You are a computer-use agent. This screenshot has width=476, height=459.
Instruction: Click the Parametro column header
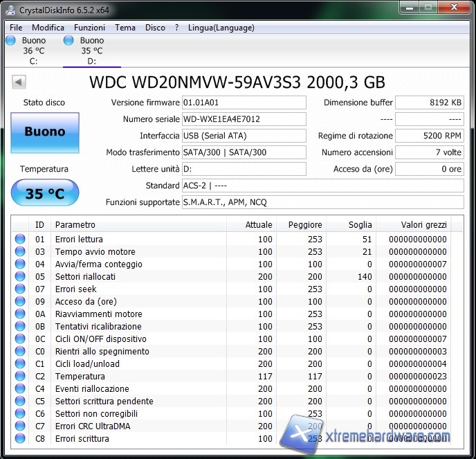click(x=138, y=224)
